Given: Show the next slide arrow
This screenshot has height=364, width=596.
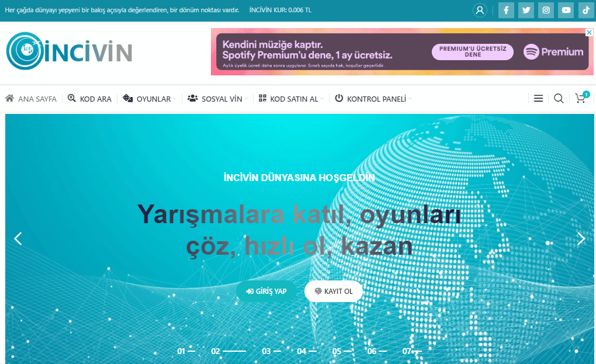Looking at the screenshot, I should (581, 238).
